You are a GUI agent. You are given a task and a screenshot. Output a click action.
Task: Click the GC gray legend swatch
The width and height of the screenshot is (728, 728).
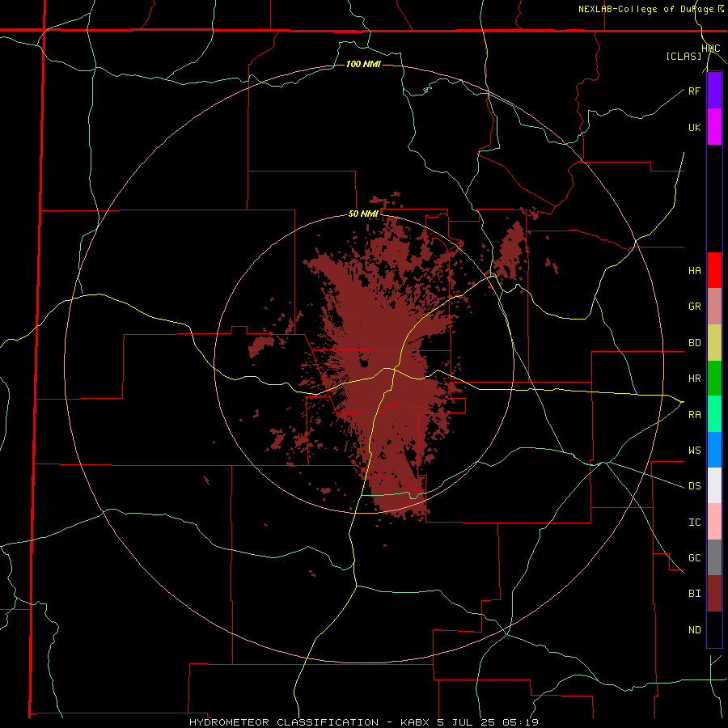click(x=714, y=557)
